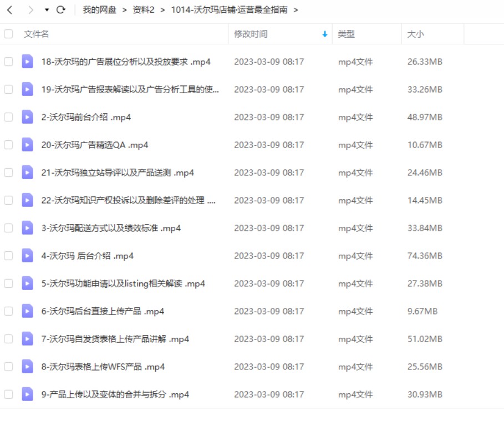Check the box for 22-沃尔玛知识产权投诉 file

coord(8,200)
